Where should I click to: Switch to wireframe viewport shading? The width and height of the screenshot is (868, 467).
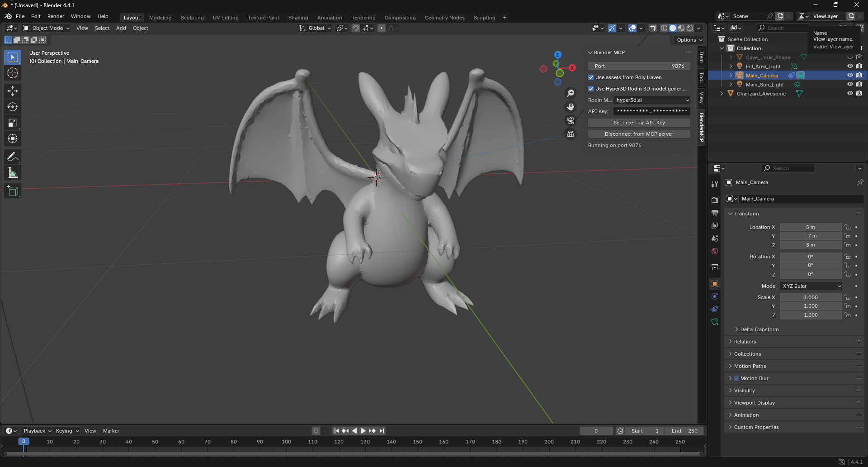664,28
